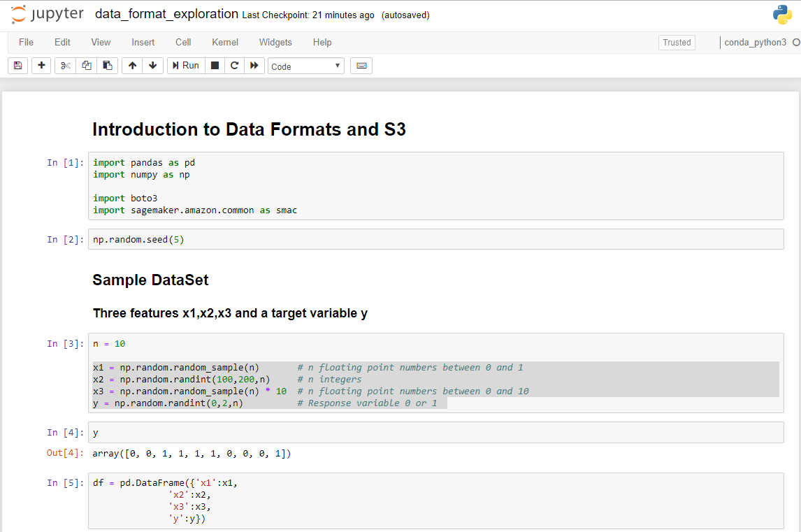Click the n = 10 line in cell 3

point(109,344)
